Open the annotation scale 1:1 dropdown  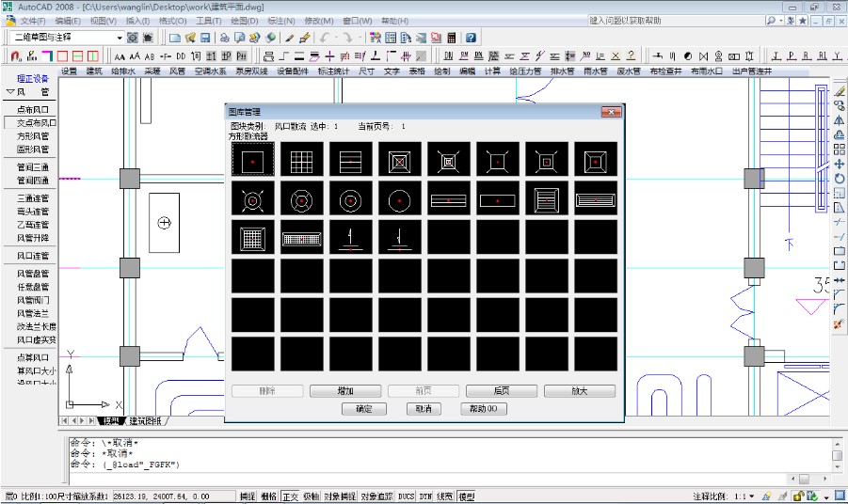(750, 496)
